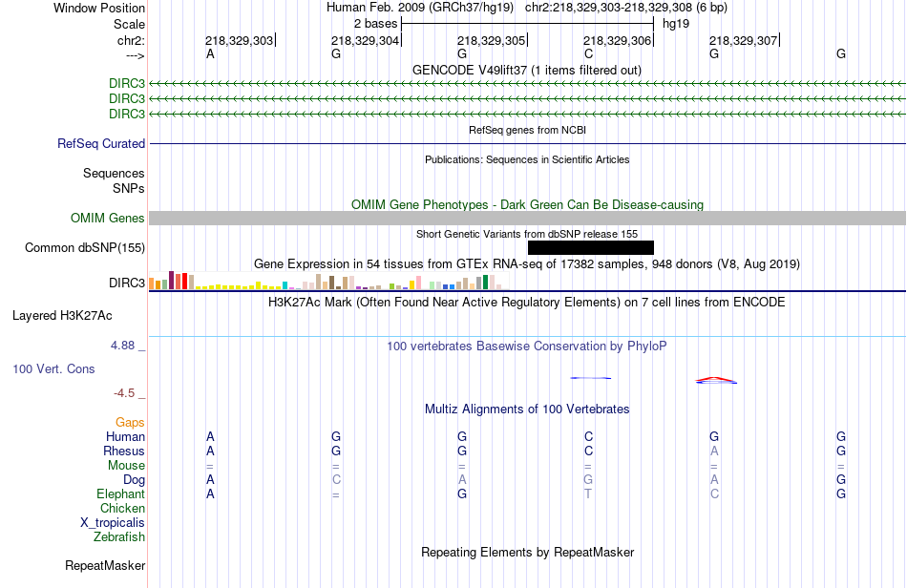The image size is (907, 588).
Task: Click the -4.5 PhyloP lower scale value
Action: click(124, 393)
